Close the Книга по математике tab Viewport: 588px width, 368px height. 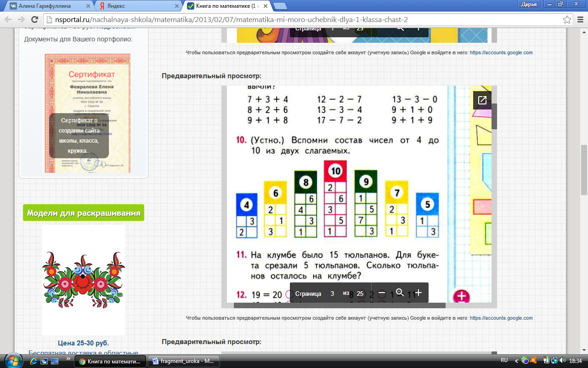click(266, 6)
